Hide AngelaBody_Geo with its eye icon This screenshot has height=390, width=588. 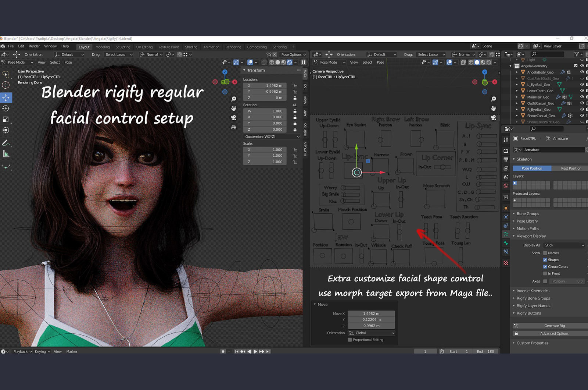tap(582, 72)
